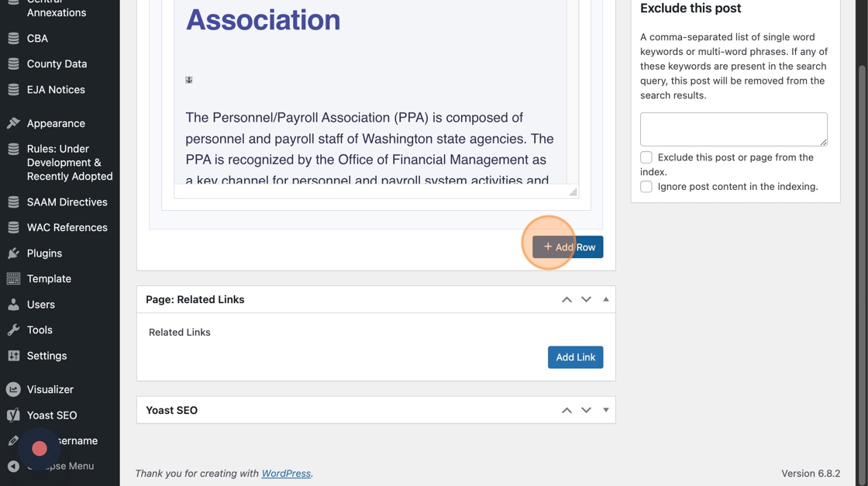Collapse the Page: Related Links panel

[606, 299]
